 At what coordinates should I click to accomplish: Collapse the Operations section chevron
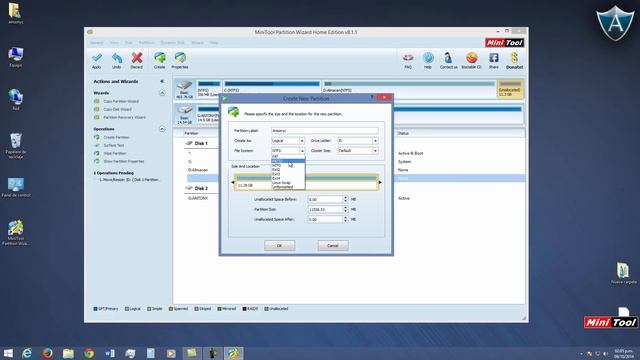[x=162, y=129]
